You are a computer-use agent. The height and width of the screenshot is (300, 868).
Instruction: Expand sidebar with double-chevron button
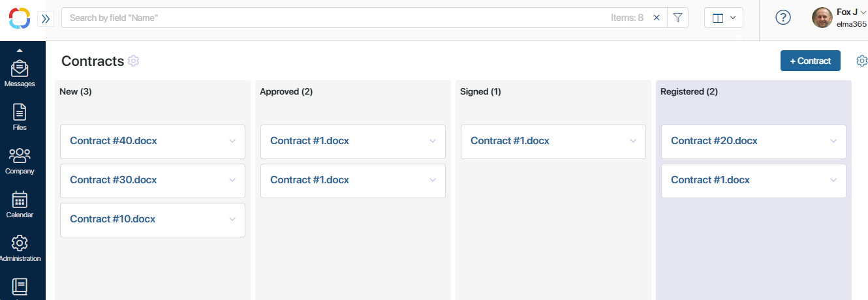pos(46,19)
